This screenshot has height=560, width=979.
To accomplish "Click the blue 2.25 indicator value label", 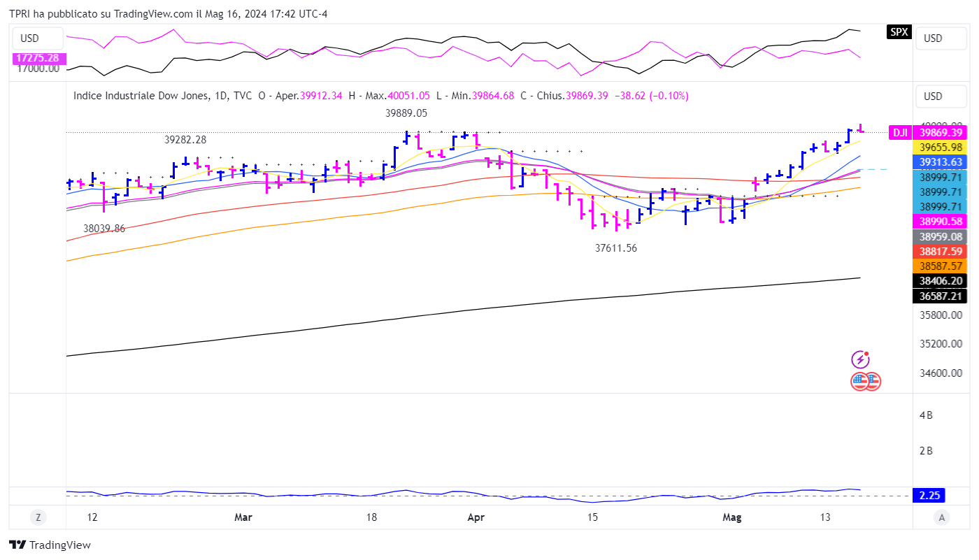I will pyautogui.click(x=929, y=496).
